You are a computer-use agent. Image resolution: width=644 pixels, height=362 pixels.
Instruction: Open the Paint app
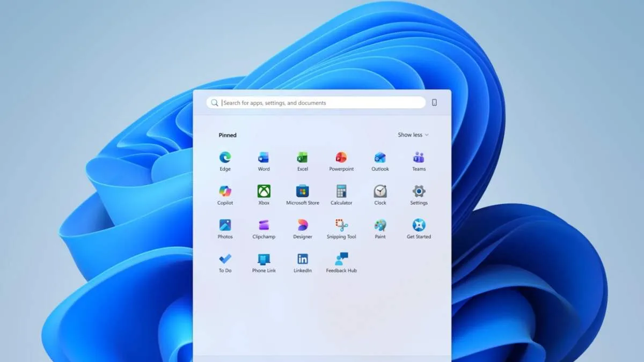[380, 229]
